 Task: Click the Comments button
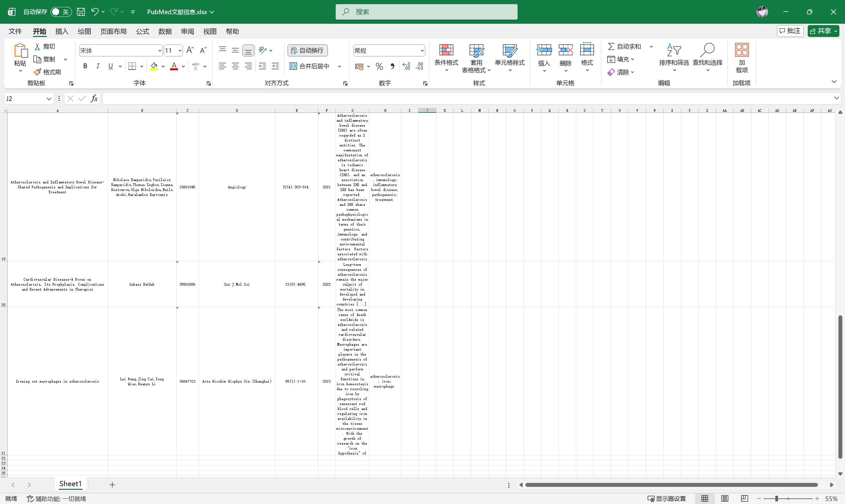click(790, 31)
